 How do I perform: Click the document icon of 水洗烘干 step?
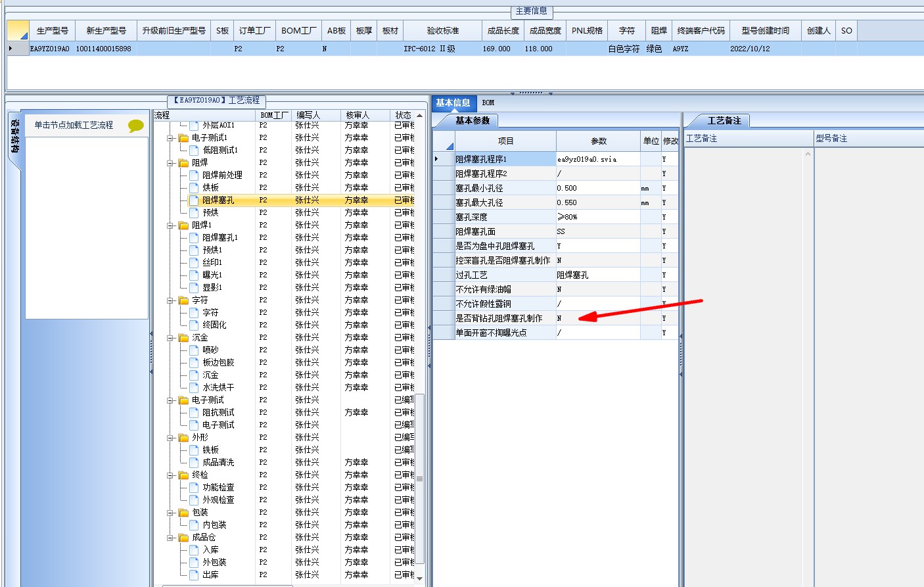(x=194, y=388)
